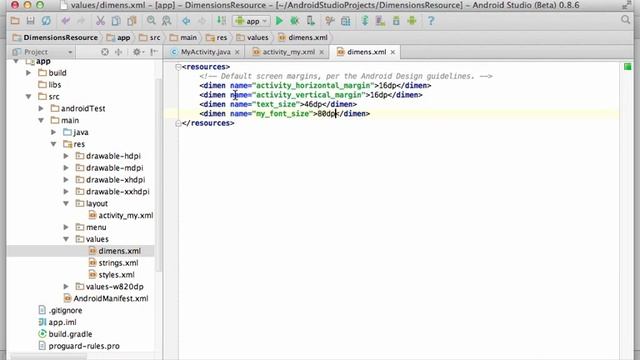Click the Paste toolbar icon

131,21
